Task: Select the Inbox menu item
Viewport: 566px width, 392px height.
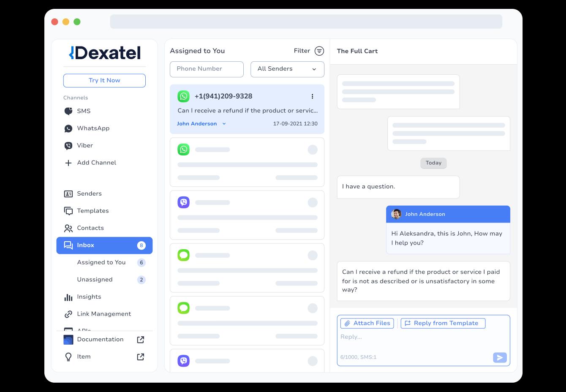Action: 104,245
